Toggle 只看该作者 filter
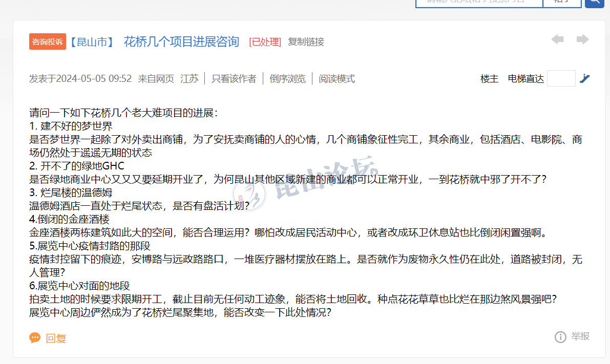 (234, 79)
